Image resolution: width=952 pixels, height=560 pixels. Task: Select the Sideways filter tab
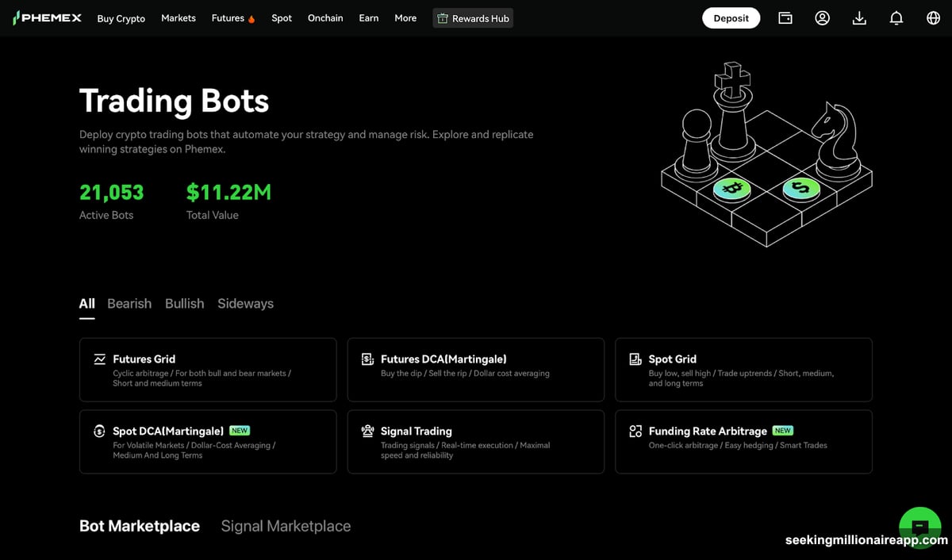[x=245, y=304]
